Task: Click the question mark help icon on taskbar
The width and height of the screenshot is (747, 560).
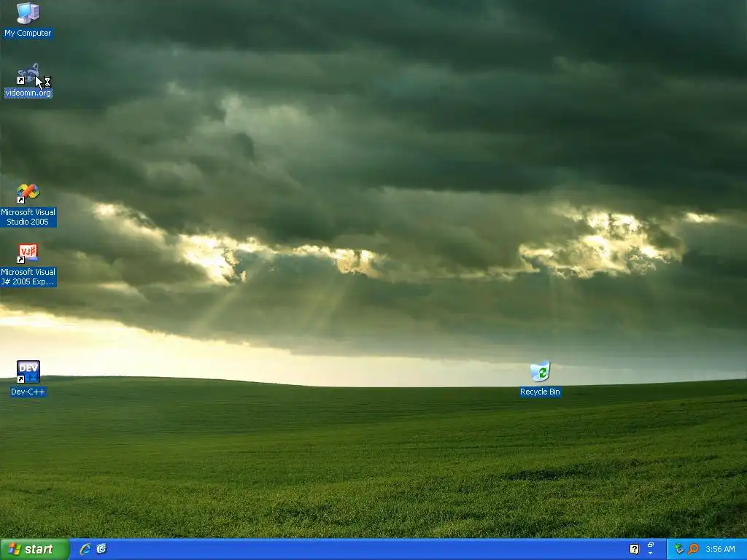Action: click(x=634, y=549)
